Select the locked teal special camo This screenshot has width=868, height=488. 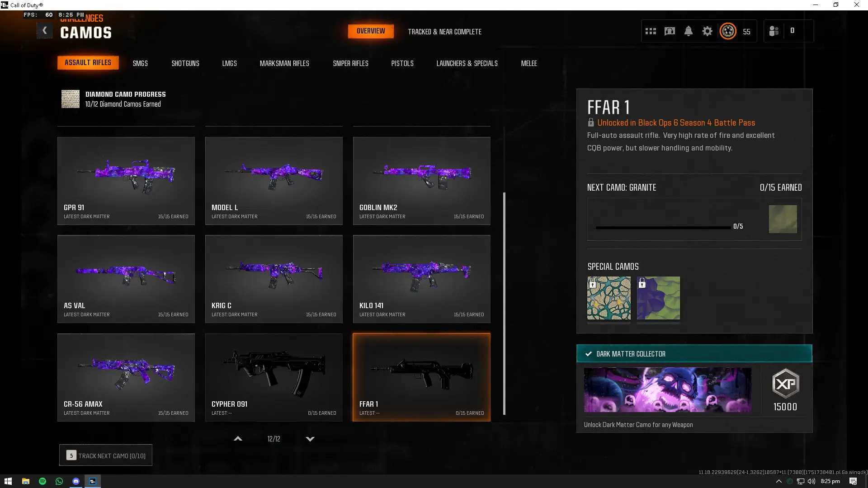pyautogui.click(x=609, y=298)
